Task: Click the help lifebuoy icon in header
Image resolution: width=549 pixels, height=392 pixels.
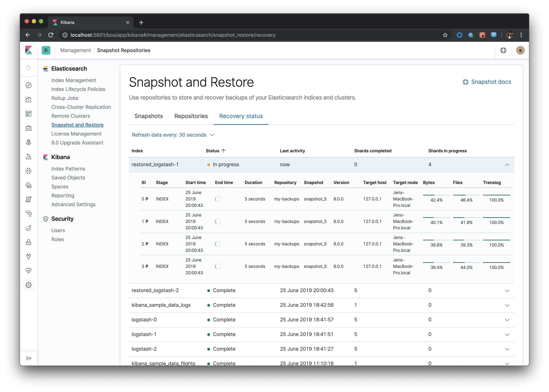Action: point(503,50)
